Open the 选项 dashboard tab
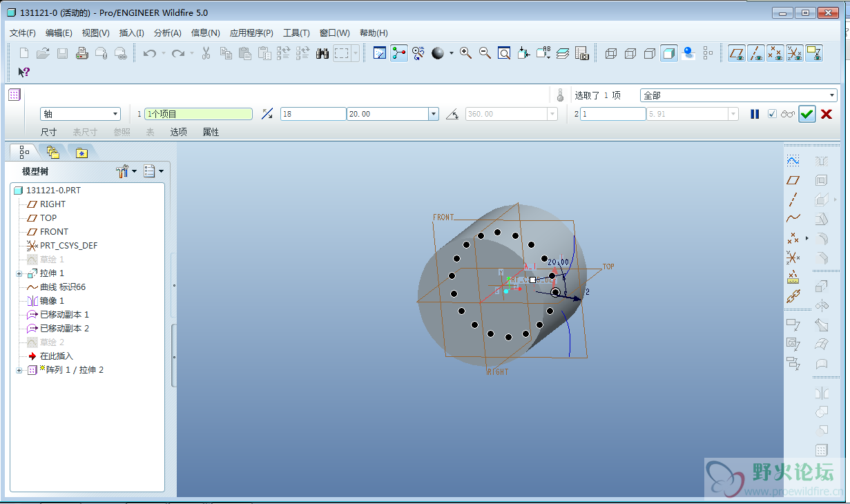This screenshot has width=850, height=504. (179, 132)
